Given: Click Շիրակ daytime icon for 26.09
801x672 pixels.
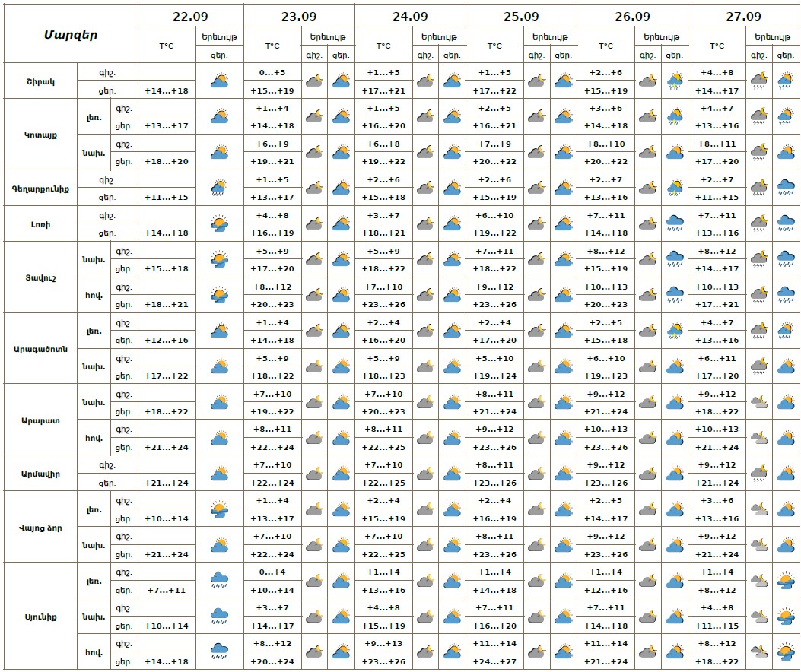Looking at the screenshot, I should pos(674,81).
